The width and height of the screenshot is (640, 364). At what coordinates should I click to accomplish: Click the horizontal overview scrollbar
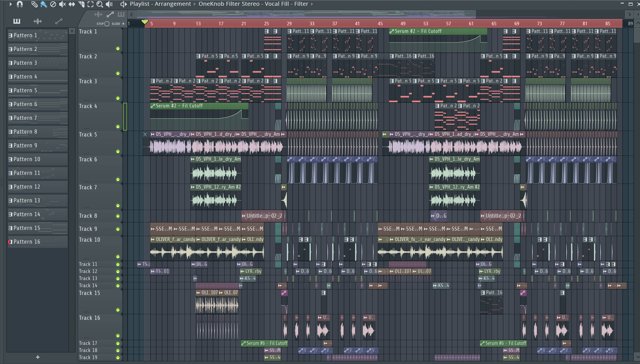pos(306,14)
